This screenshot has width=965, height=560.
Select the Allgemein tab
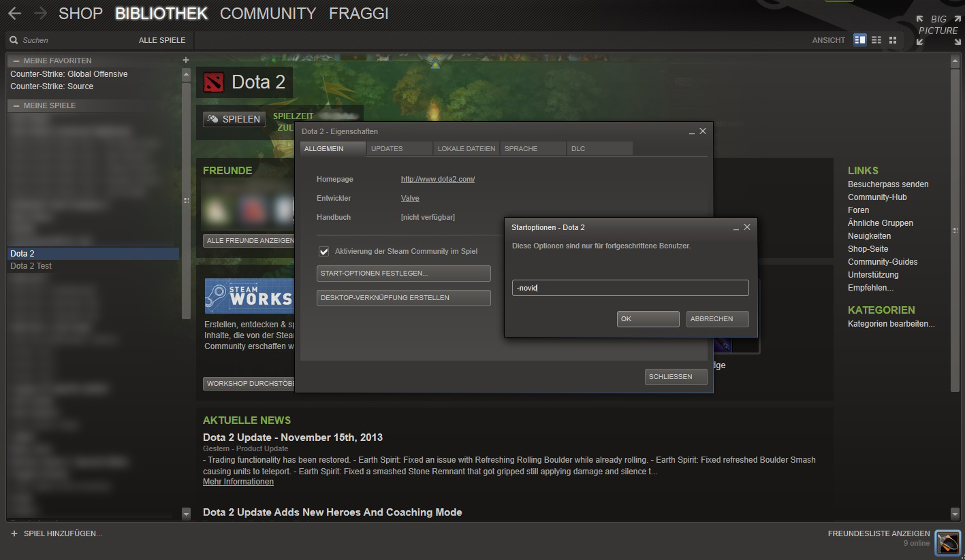click(333, 148)
